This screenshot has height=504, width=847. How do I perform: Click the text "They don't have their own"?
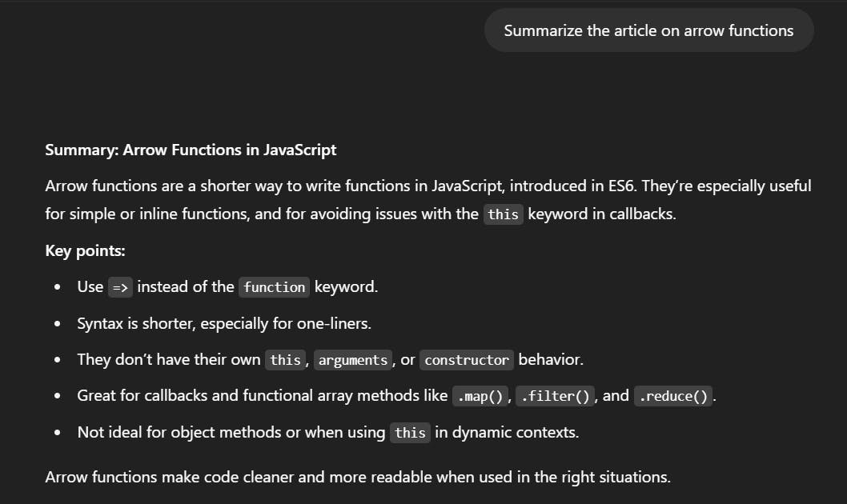(x=169, y=359)
